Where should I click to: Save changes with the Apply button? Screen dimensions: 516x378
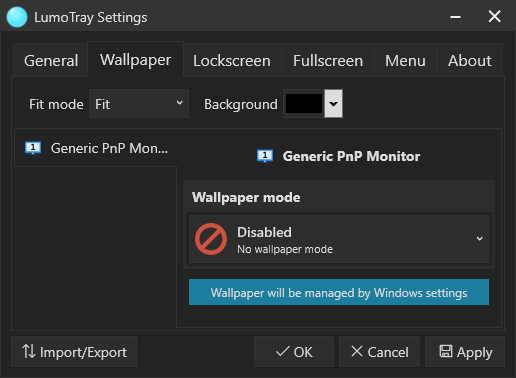click(465, 352)
